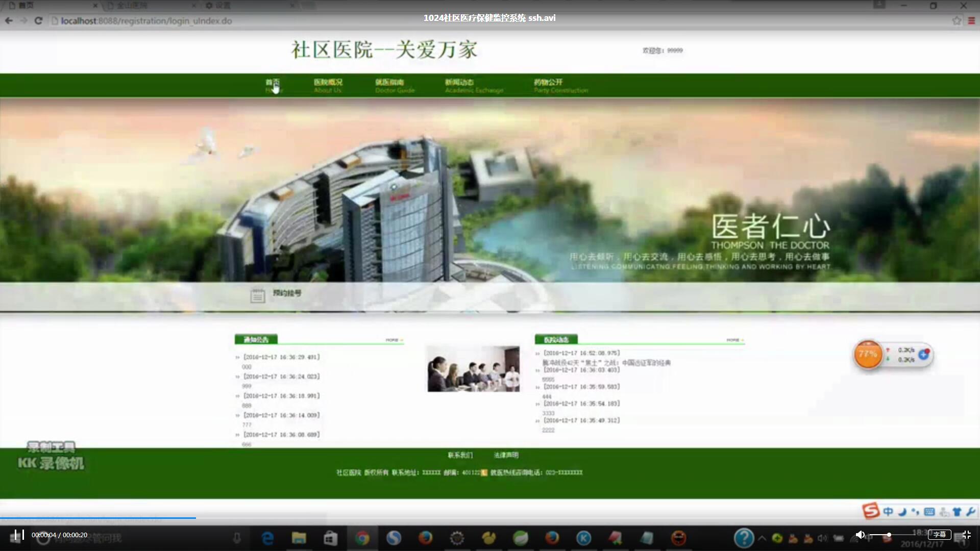Click the gear-shaped taskbar icon
The height and width of the screenshot is (551, 980).
click(x=457, y=538)
